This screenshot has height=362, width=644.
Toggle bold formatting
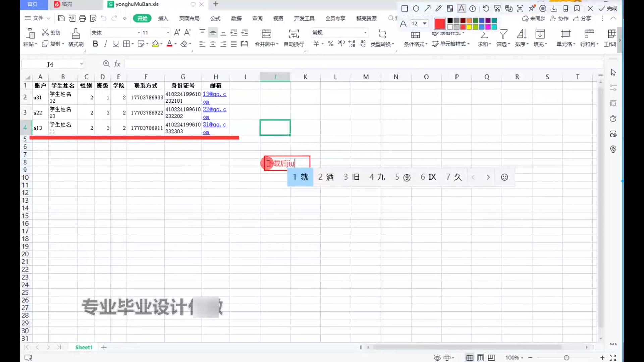click(x=95, y=44)
